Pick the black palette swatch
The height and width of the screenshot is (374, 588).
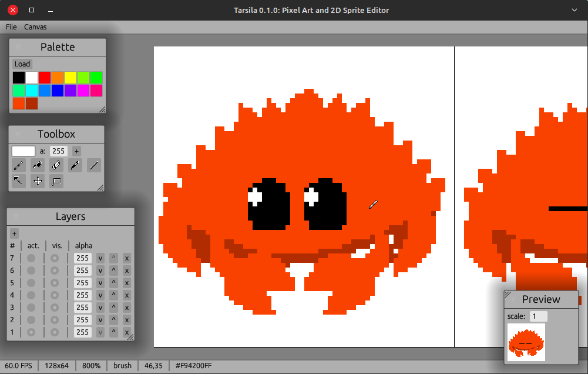coord(19,78)
